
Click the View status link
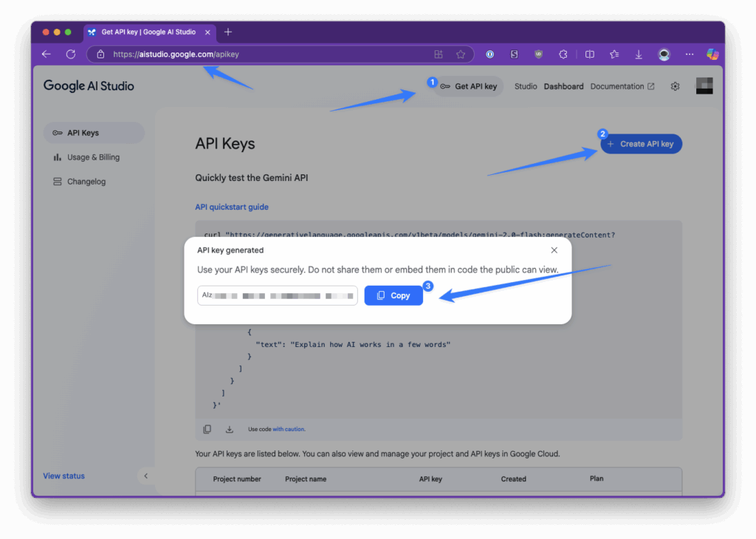click(63, 476)
